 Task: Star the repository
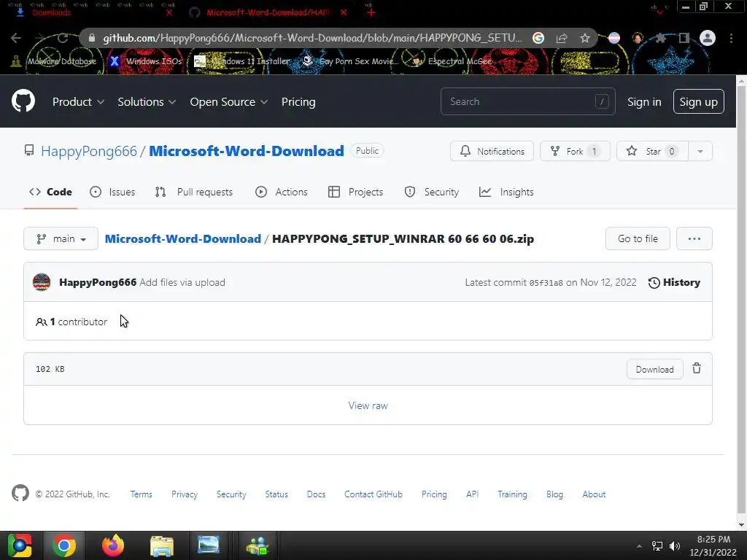[652, 151]
